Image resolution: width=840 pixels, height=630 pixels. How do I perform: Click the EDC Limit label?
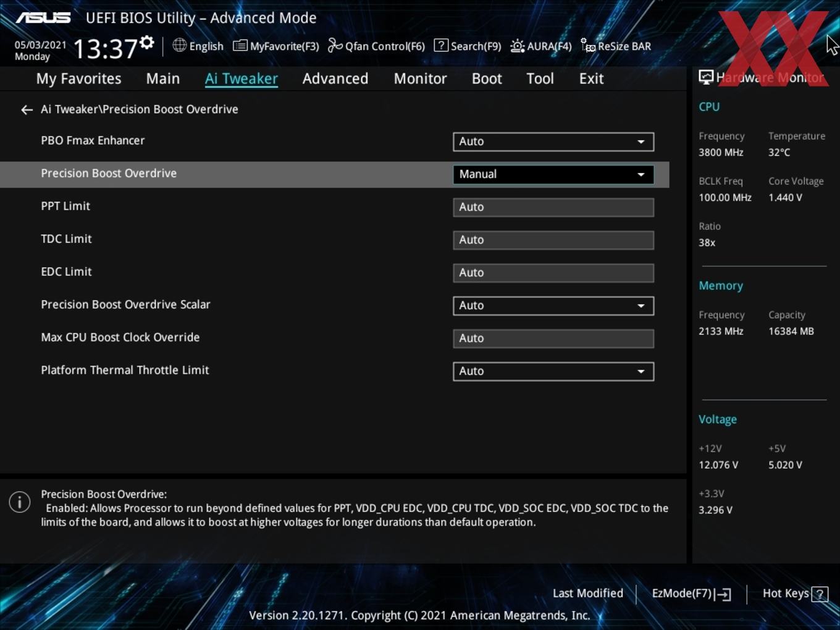(66, 271)
